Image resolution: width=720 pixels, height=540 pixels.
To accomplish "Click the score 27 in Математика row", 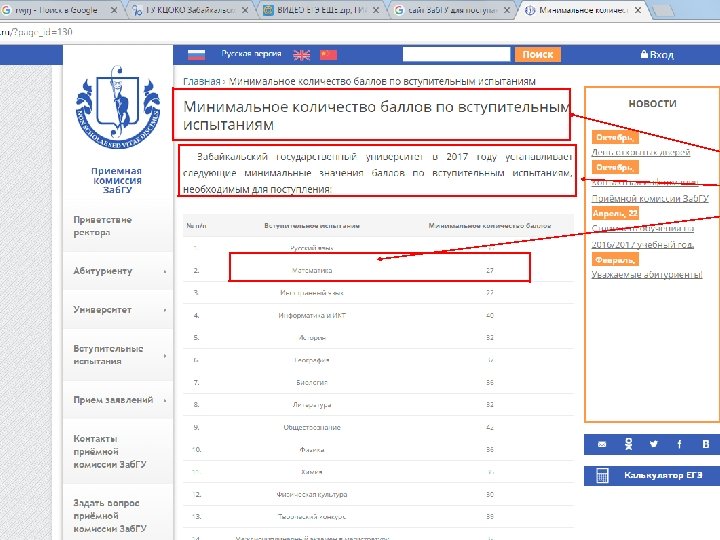I will pyautogui.click(x=490, y=270).
